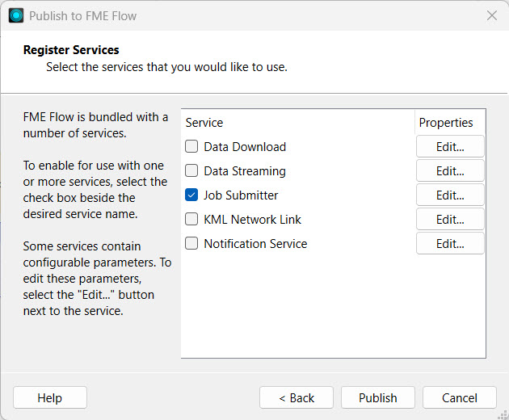This screenshot has width=509, height=420.
Task: Click the Service column header
Action: coord(204,123)
